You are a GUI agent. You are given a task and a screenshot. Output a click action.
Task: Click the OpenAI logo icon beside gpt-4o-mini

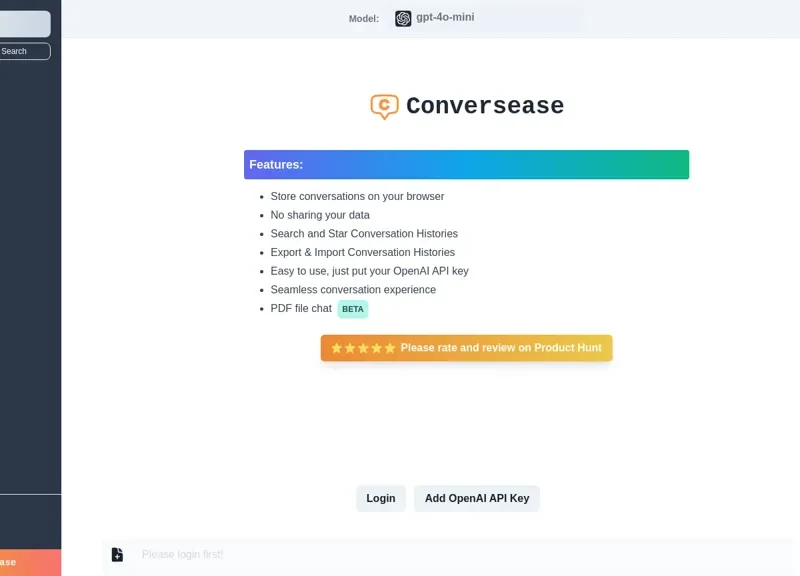[403, 18]
